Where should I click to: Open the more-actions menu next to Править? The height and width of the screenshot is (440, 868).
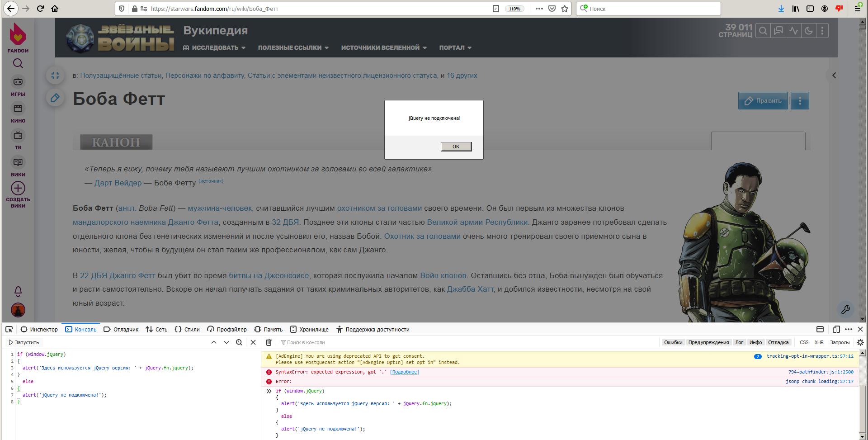[x=800, y=101]
